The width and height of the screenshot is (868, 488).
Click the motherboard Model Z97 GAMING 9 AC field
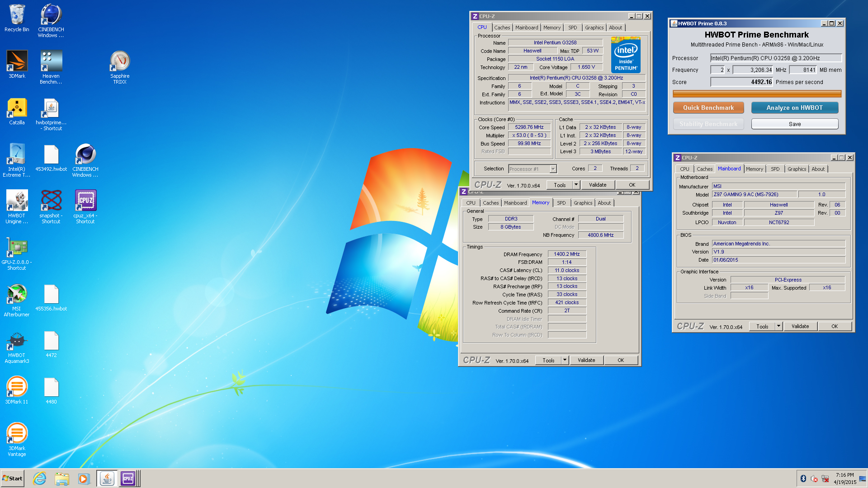click(x=754, y=194)
